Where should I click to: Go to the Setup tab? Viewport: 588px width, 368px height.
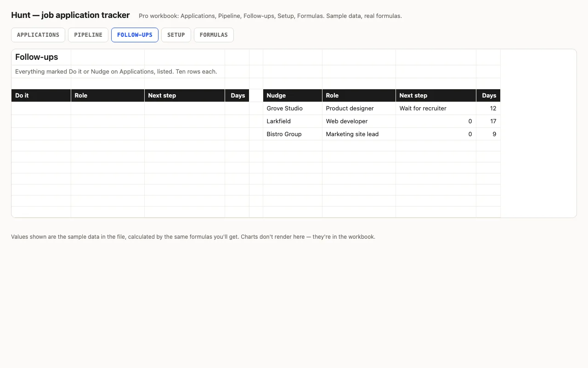176,35
